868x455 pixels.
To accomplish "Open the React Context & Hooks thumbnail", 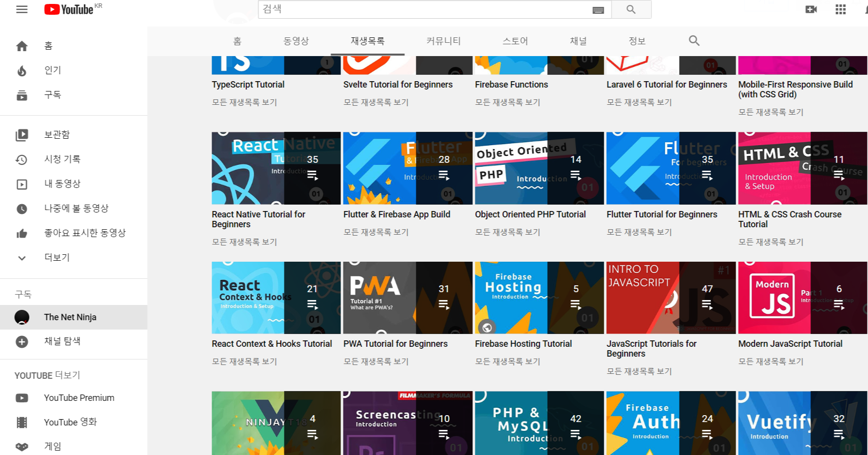I will pyautogui.click(x=276, y=298).
